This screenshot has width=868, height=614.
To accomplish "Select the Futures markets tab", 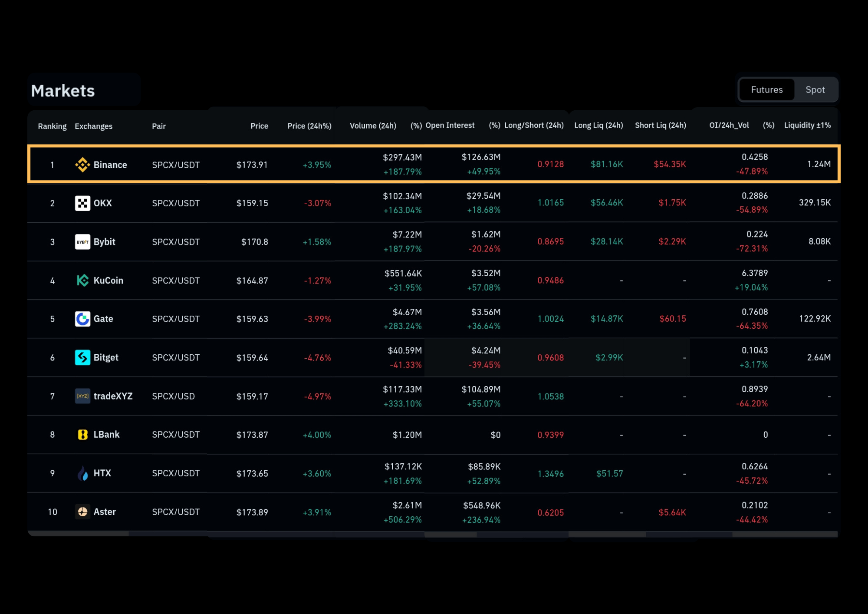I will (x=767, y=90).
